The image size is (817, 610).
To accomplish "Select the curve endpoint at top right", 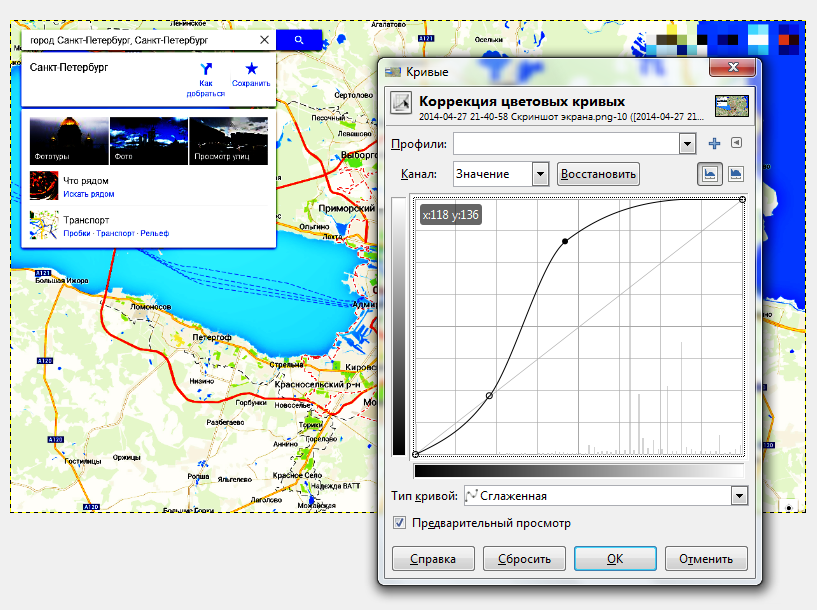I will (x=742, y=200).
